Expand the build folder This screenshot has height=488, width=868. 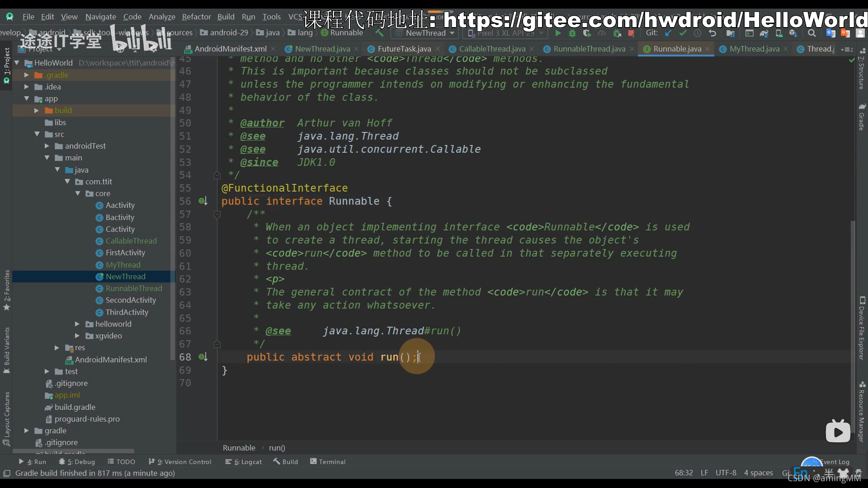(x=37, y=110)
